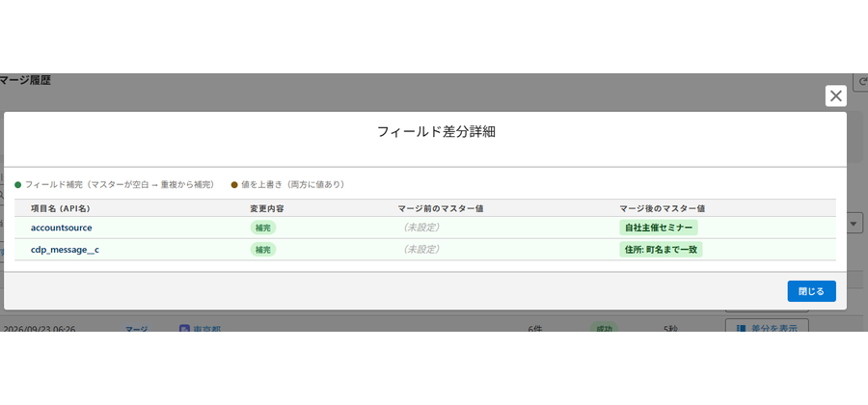
Task: Click the refresh icon behind the dialog
Action: pos(861,82)
